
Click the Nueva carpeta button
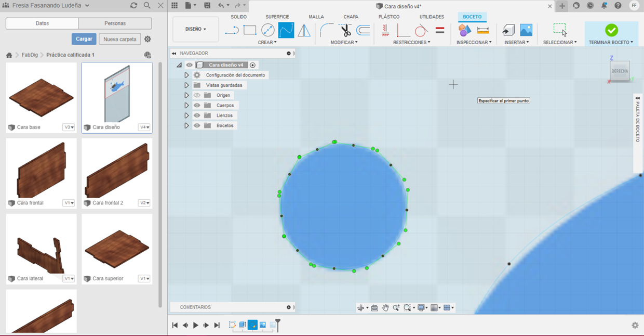tap(120, 39)
